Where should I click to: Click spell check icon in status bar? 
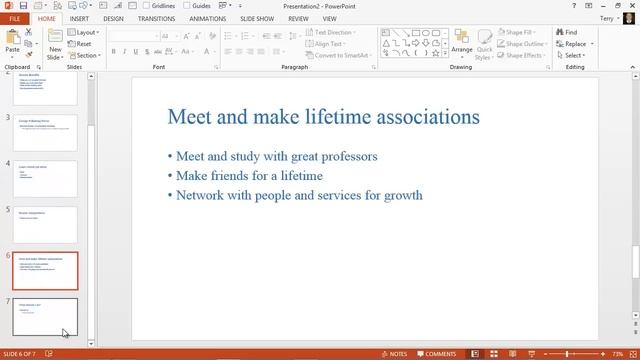click(49, 354)
